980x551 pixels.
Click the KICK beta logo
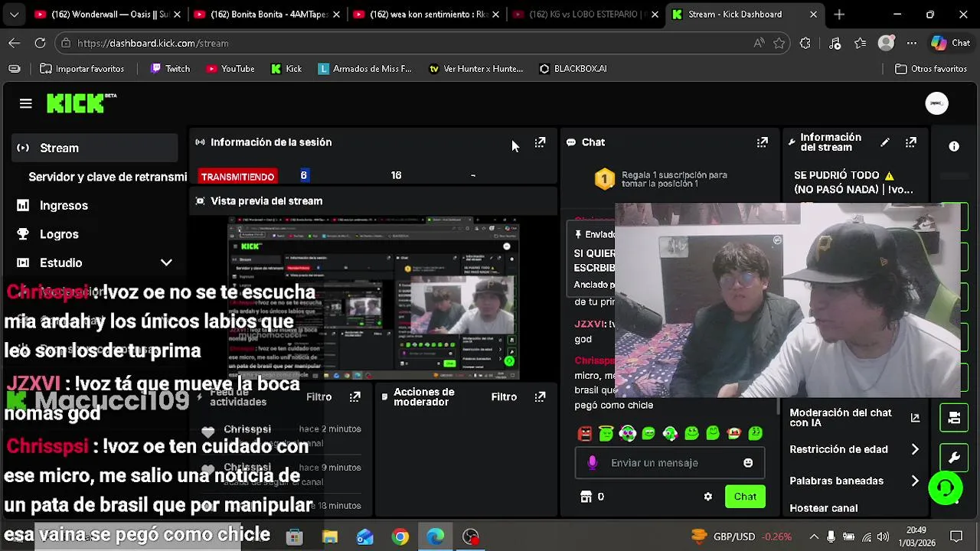tap(81, 103)
